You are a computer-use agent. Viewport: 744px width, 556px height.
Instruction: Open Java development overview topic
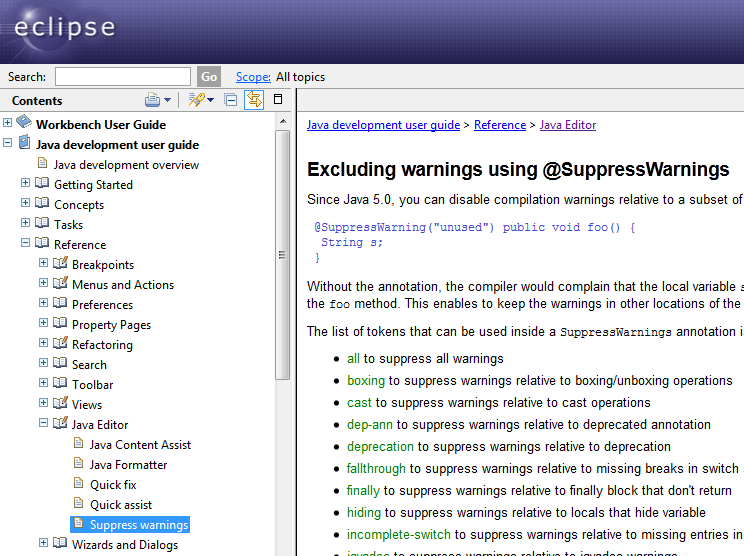[x=126, y=165]
